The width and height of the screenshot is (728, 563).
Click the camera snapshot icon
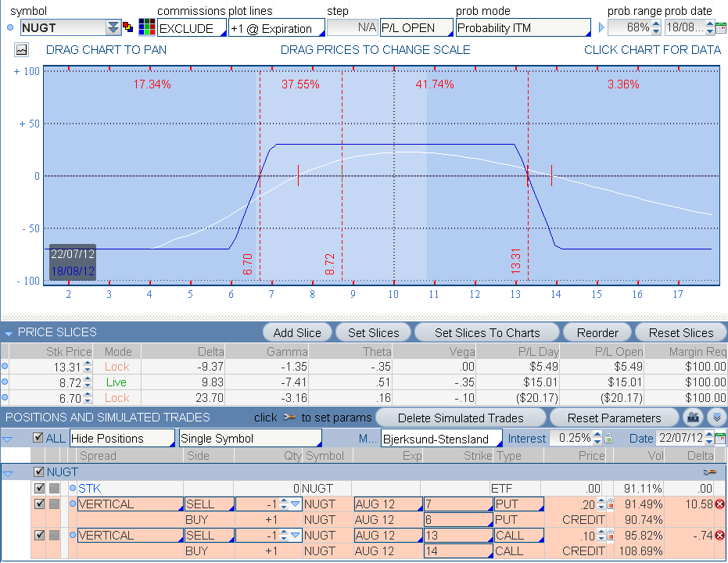(x=692, y=418)
